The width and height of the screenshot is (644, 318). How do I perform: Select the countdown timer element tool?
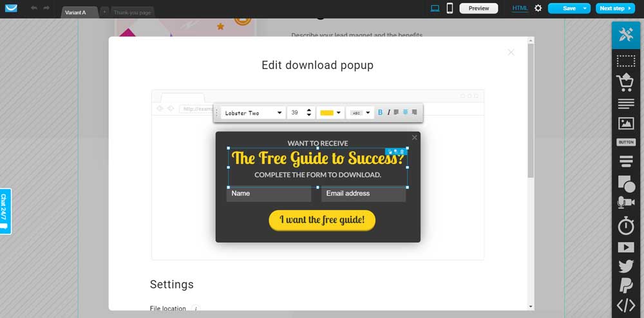tap(625, 225)
